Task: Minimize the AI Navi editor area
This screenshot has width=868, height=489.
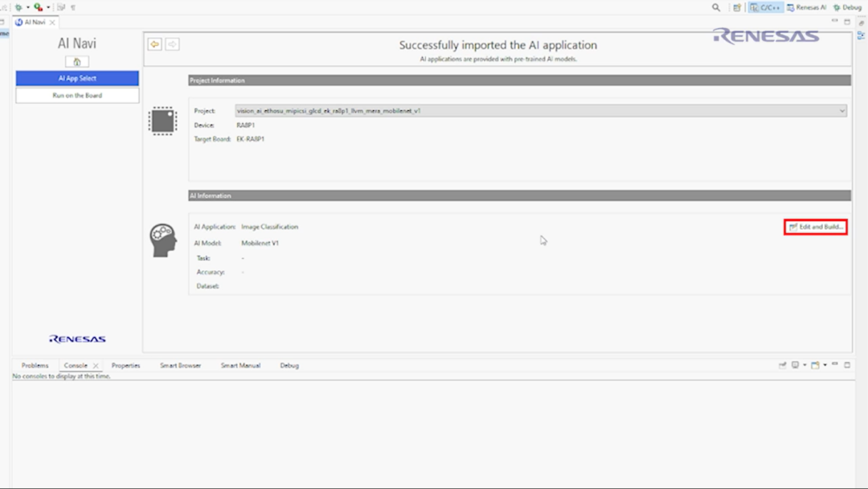Action: (x=835, y=21)
